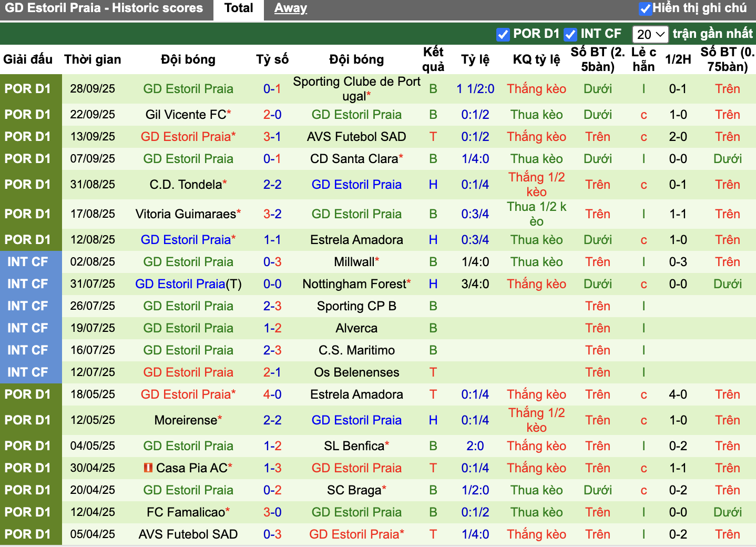Open the 3-2 score against Vitoria Guimaraes
The width and height of the screenshot is (756, 547).
(x=272, y=214)
